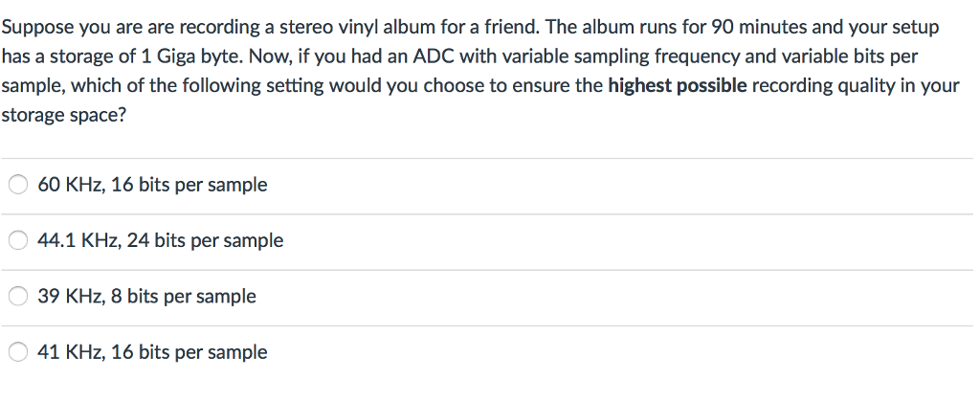Click the "41 KHz, 16 bits per sample" label
980x402 pixels.
pos(152,352)
